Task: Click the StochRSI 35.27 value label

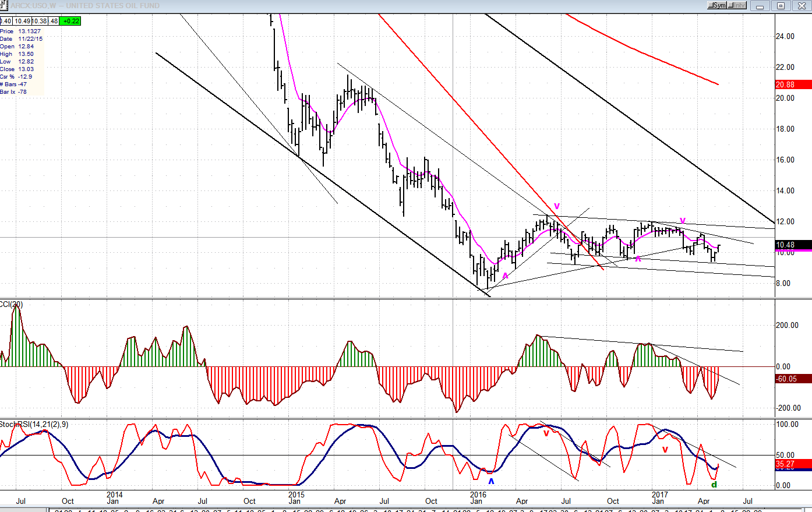Action: 792,464
